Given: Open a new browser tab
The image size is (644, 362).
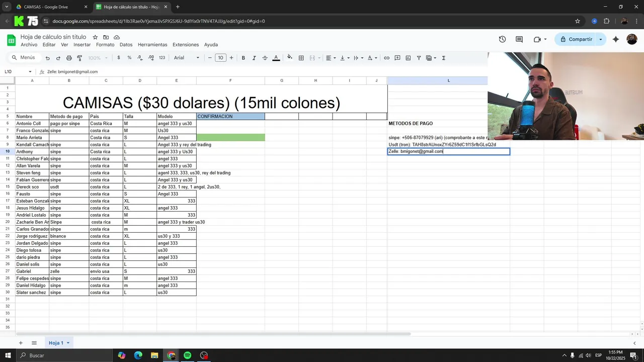Looking at the screenshot, I should click(178, 7).
